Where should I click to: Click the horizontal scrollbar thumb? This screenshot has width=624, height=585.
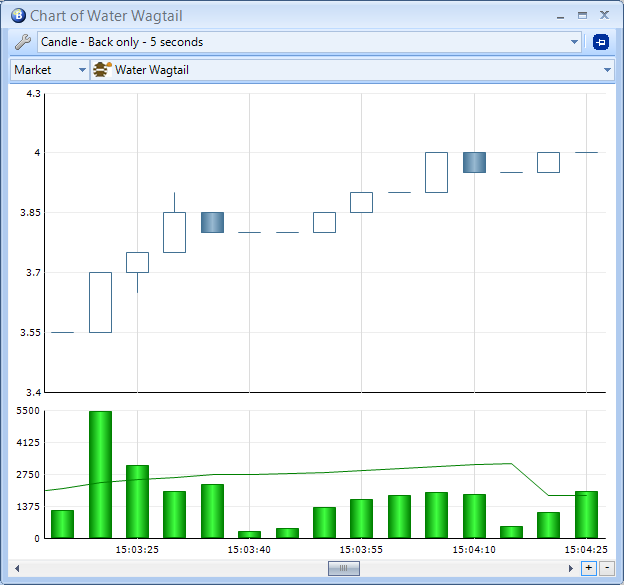(x=344, y=568)
